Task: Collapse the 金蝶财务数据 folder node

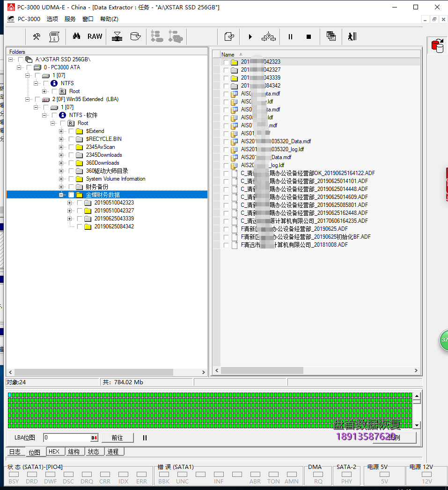Action: [x=61, y=195]
